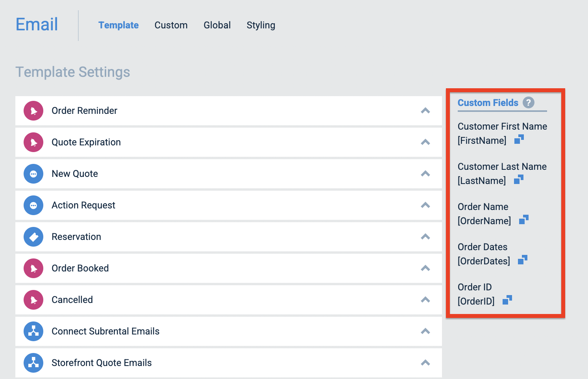588x379 pixels.
Task: Click the Customer Last Name label
Action: [502, 167]
